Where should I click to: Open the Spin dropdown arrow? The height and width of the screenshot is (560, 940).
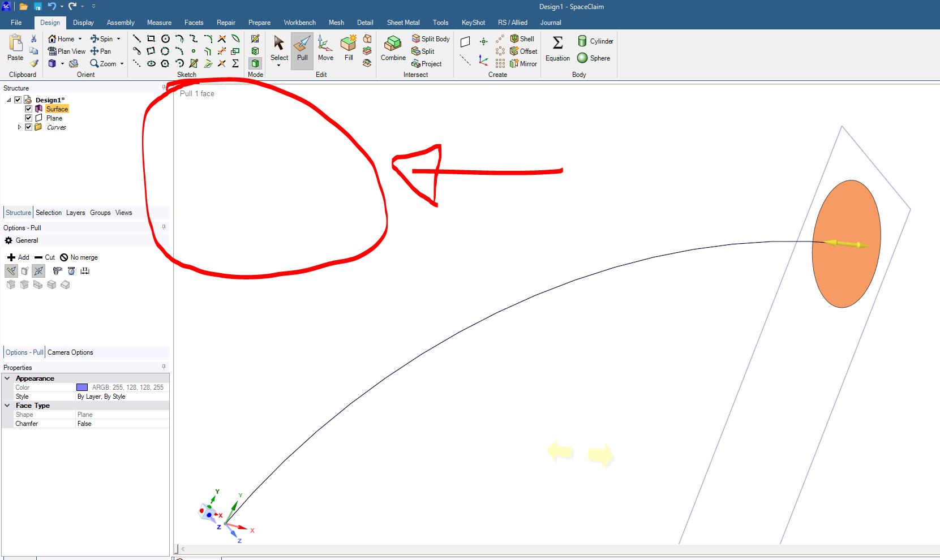119,38
